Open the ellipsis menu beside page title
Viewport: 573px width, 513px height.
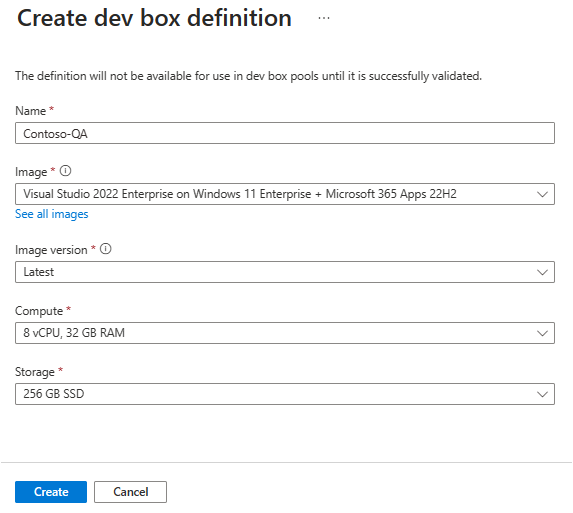click(324, 18)
